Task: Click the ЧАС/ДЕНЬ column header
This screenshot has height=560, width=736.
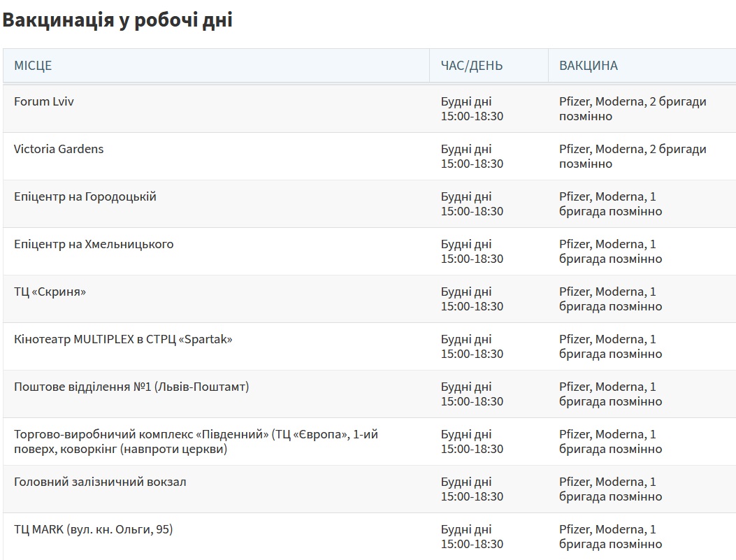Action: 471,66
